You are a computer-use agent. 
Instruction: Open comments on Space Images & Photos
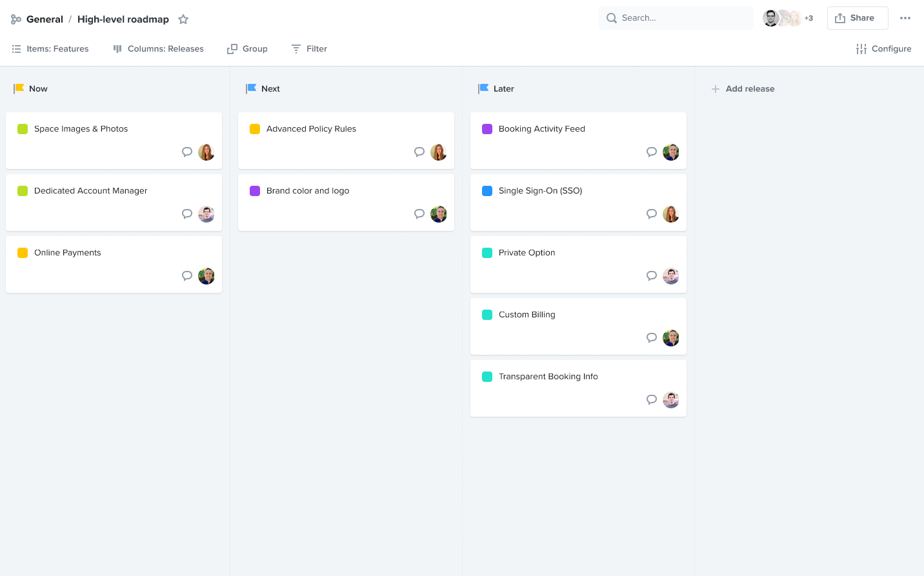click(187, 152)
